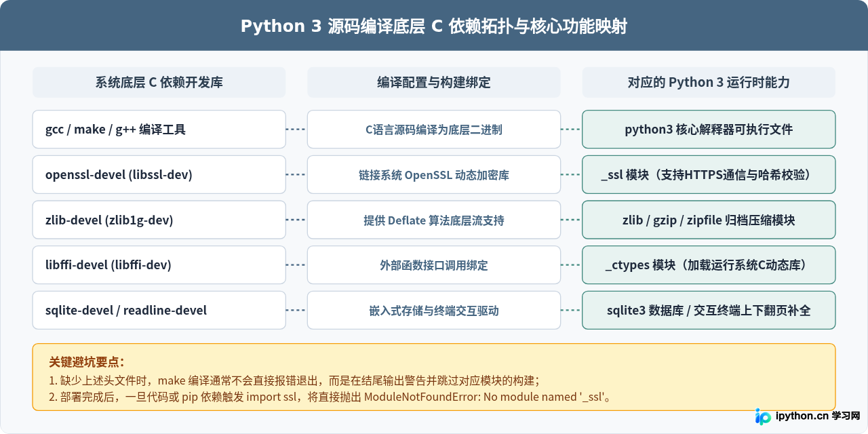Click the '外部函数接口调用绑定' box
The image size is (868, 434).
click(x=434, y=265)
